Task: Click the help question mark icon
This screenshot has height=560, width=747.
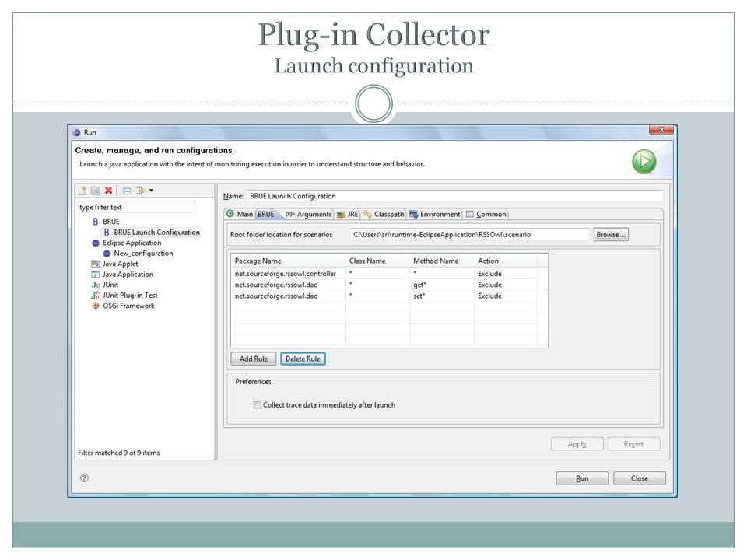Action: coord(84,478)
